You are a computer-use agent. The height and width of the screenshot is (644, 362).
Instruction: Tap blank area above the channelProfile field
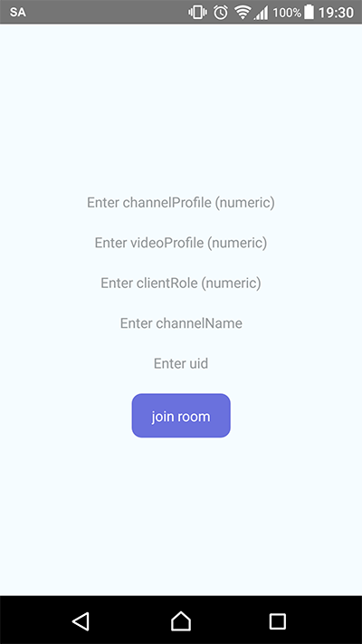[x=181, y=107]
